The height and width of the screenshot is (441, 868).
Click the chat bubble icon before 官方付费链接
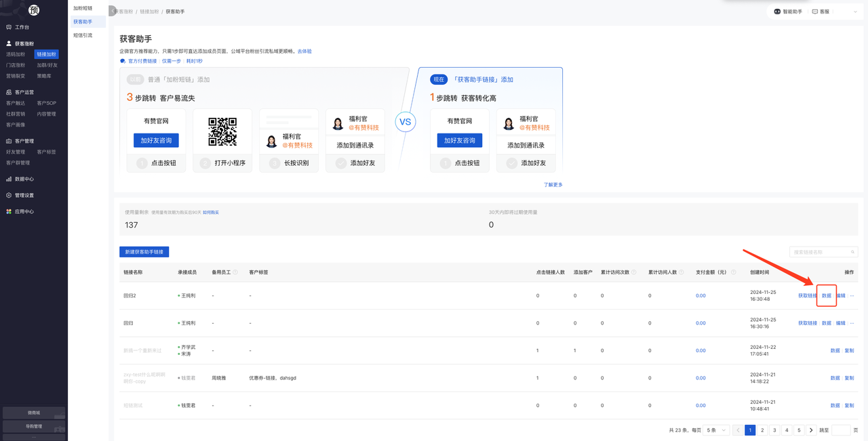pyautogui.click(x=123, y=61)
